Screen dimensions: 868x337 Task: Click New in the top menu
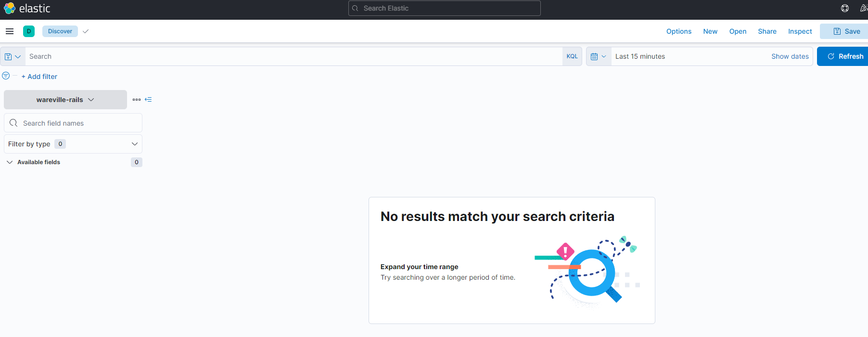pyautogui.click(x=710, y=31)
